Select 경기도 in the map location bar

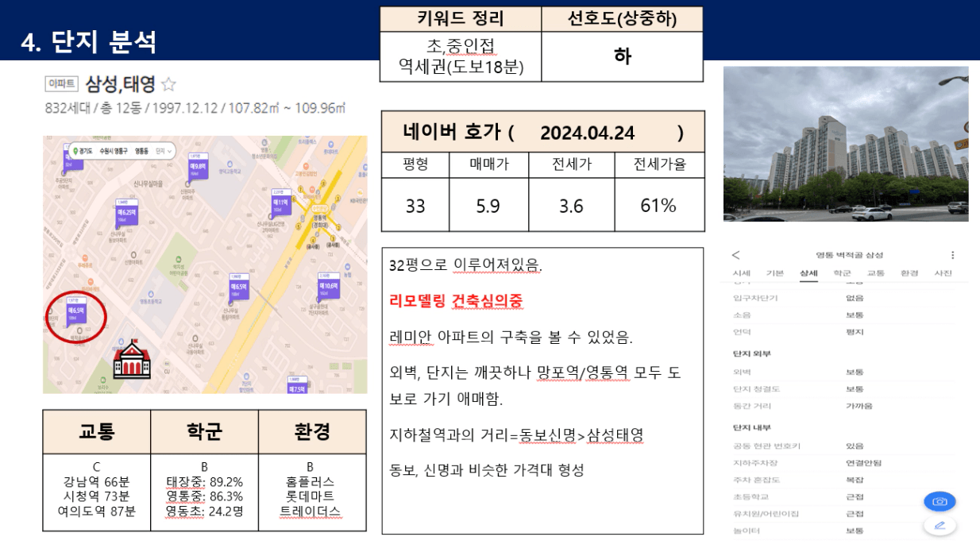coord(87,150)
